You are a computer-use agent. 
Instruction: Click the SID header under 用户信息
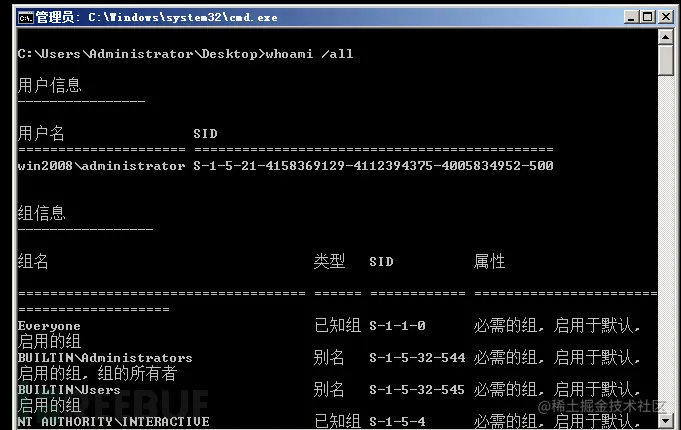click(x=205, y=134)
